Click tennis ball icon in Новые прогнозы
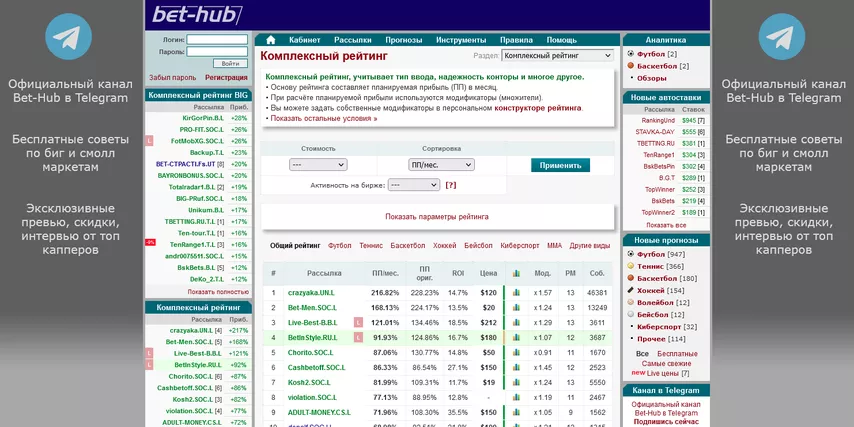The image size is (854, 427). point(631,266)
